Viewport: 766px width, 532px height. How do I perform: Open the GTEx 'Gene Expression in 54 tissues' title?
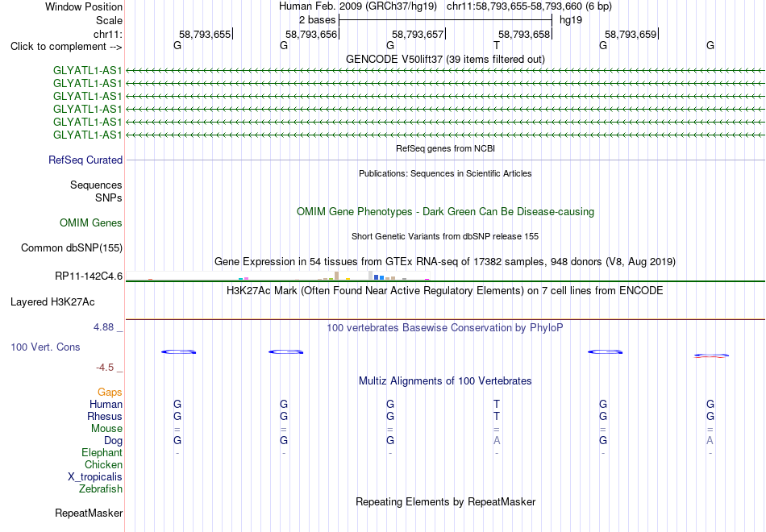pos(445,262)
